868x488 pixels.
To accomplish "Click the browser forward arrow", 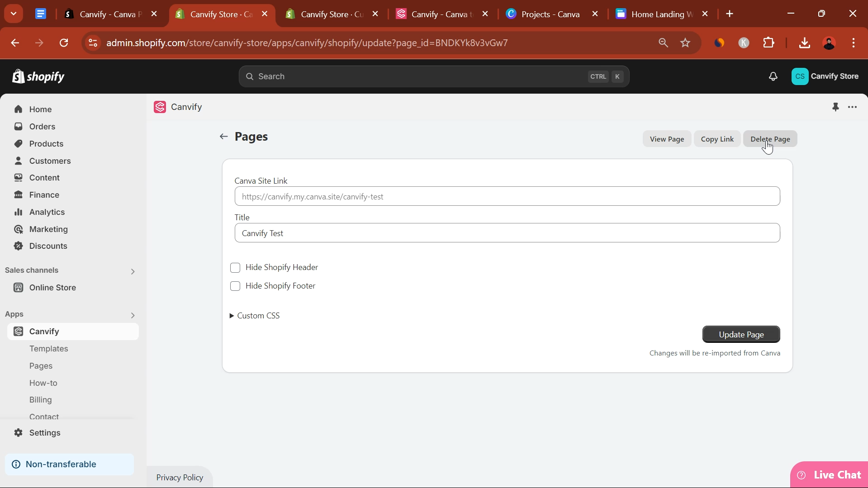I will coord(39,43).
